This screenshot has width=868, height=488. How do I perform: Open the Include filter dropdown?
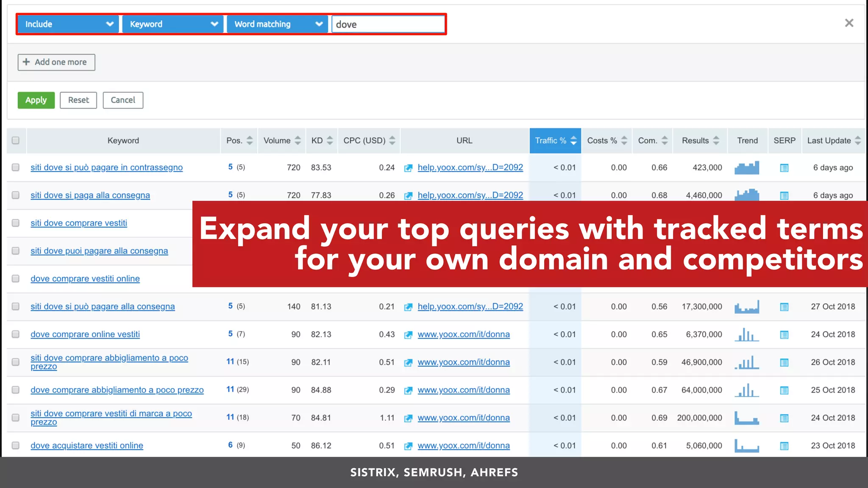pyautogui.click(x=68, y=24)
